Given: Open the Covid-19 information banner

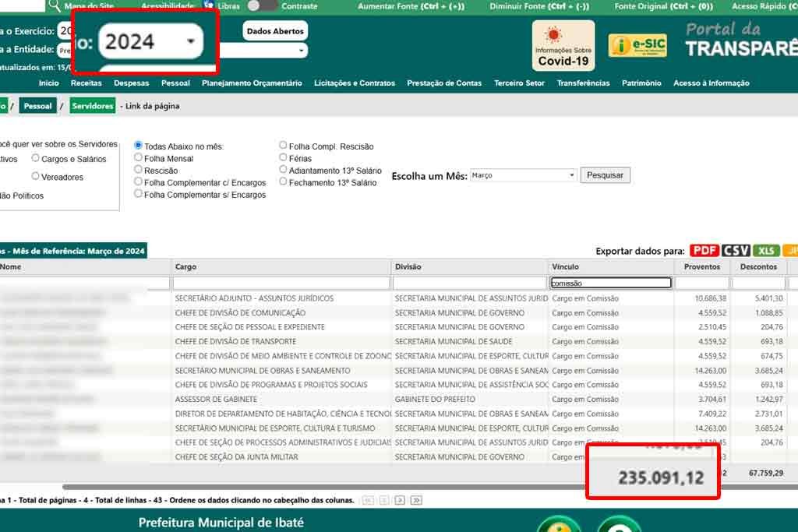Looking at the screenshot, I should [563, 45].
